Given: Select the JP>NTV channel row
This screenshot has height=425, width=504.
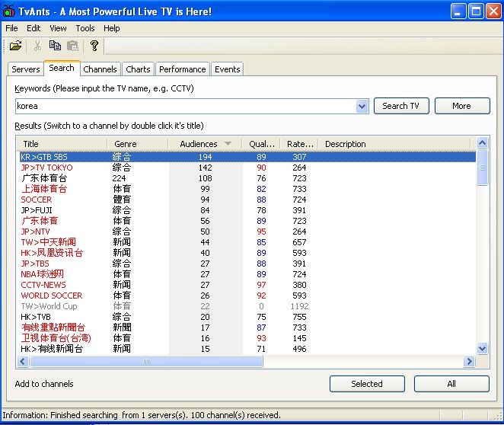Looking at the screenshot, I should point(247,232).
